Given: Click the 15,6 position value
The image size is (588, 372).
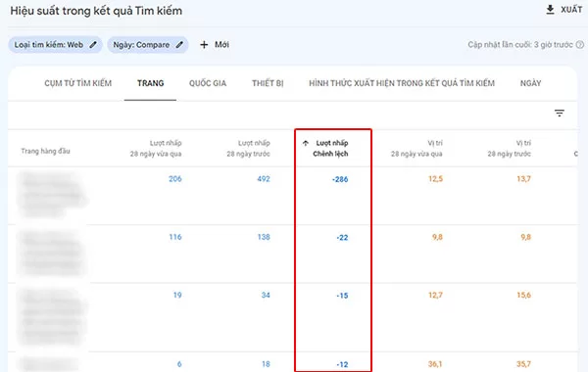Looking at the screenshot, I should pyautogui.click(x=524, y=296).
